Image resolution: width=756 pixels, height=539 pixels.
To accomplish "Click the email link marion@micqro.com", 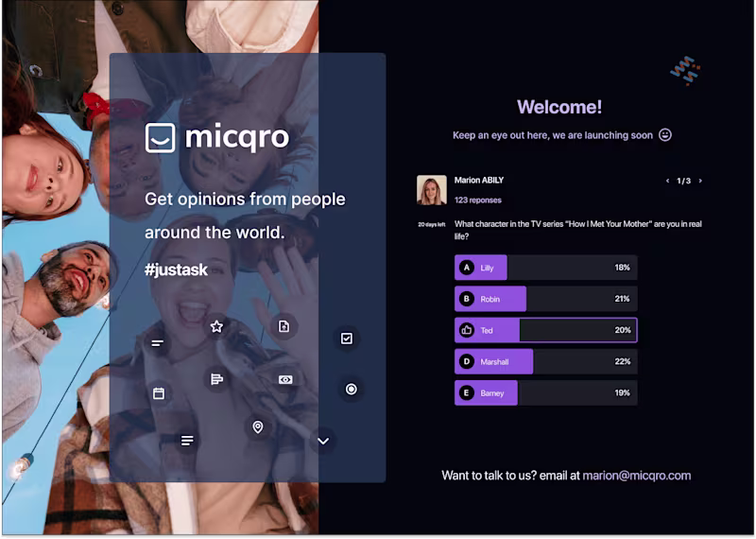I will pos(637,476).
